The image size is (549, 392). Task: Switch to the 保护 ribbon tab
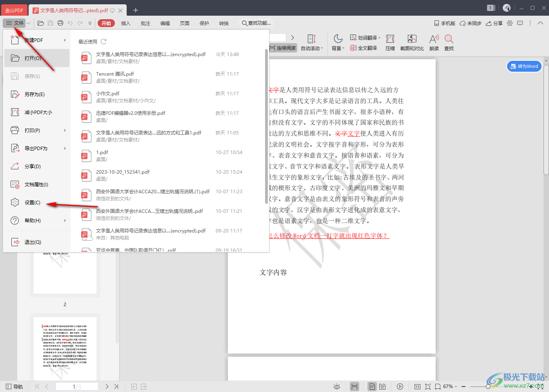(x=204, y=23)
